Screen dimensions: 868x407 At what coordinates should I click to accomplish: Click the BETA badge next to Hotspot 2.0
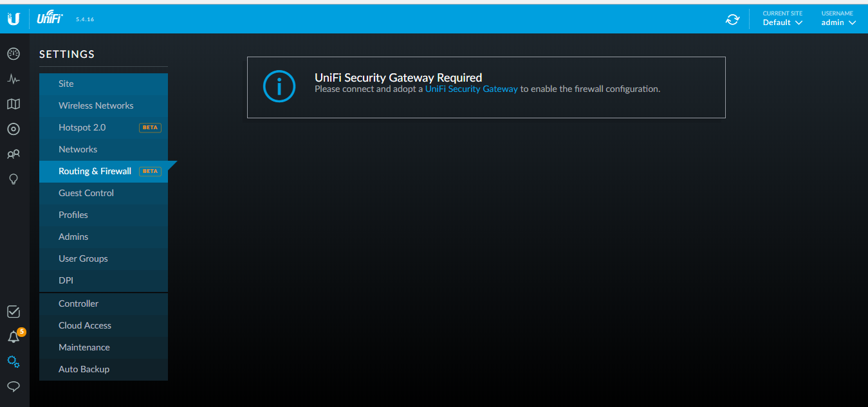click(x=150, y=127)
